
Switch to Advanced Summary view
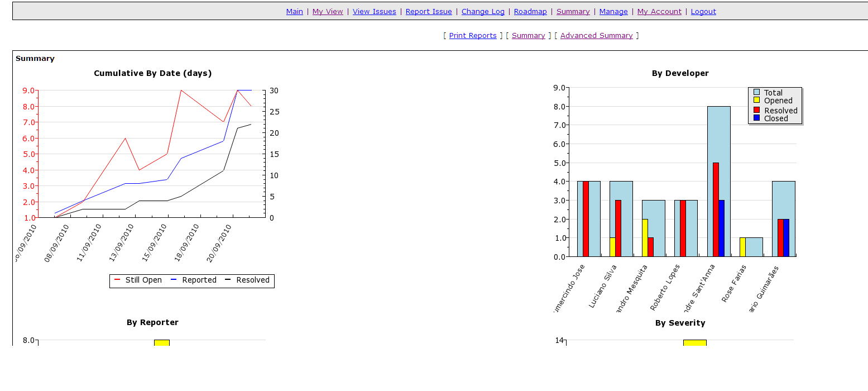(x=596, y=35)
